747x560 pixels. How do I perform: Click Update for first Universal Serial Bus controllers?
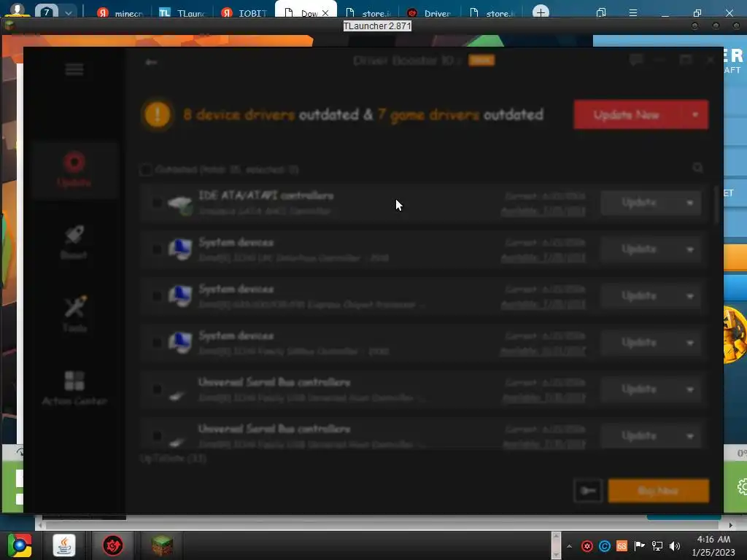tap(640, 389)
